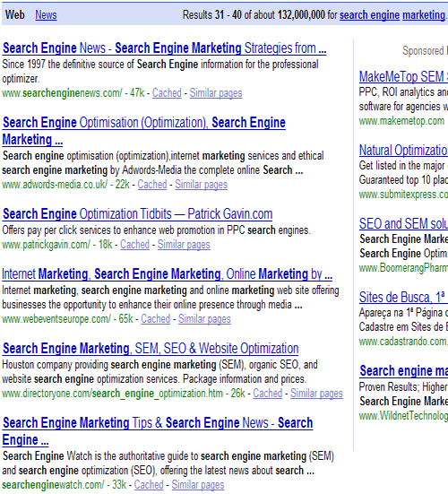The height and width of the screenshot is (494, 448).
Task: View Similar pages for searchenginenews.com
Action: pos(216,93)
